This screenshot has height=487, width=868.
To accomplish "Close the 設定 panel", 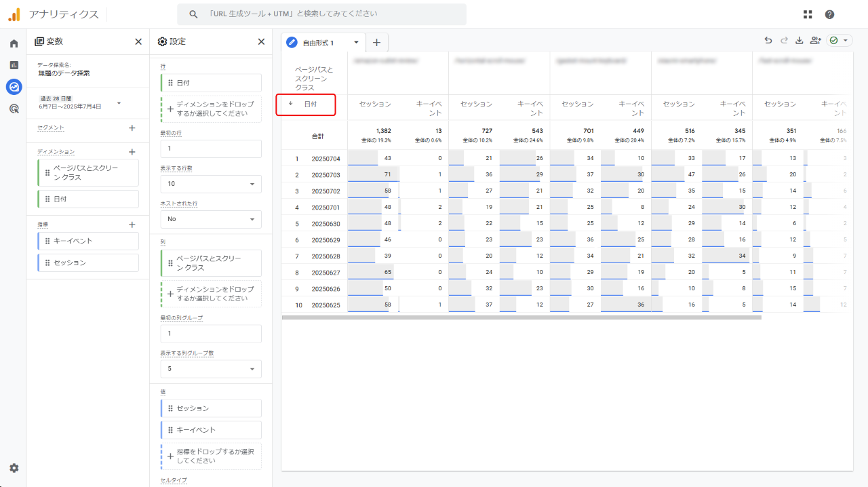I will pyautogui.click(x=261, y=41).
